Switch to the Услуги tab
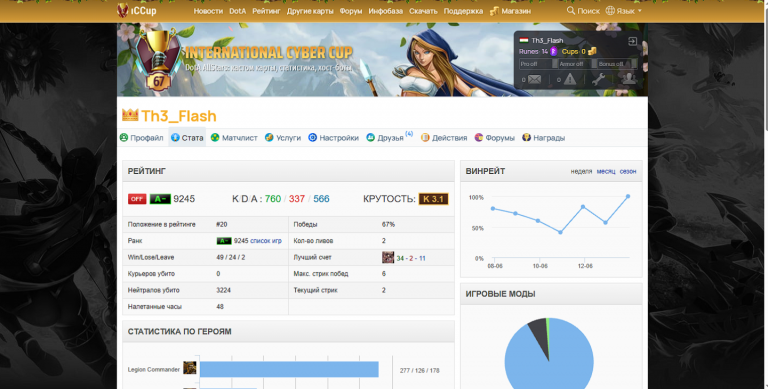Screen dimensions: 768x389 click(283, 138)
